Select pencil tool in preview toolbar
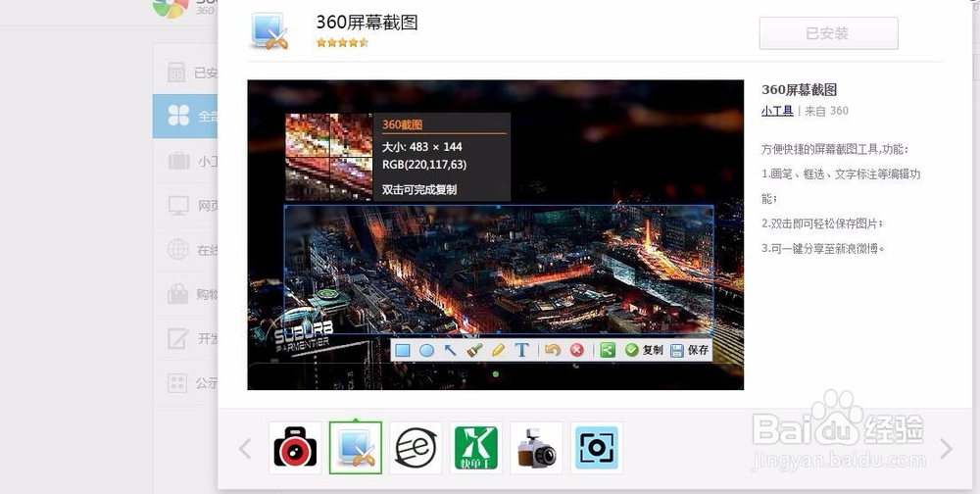Image resolution: width=980 pixels, height=494 pixels. [x=498, y=350]
